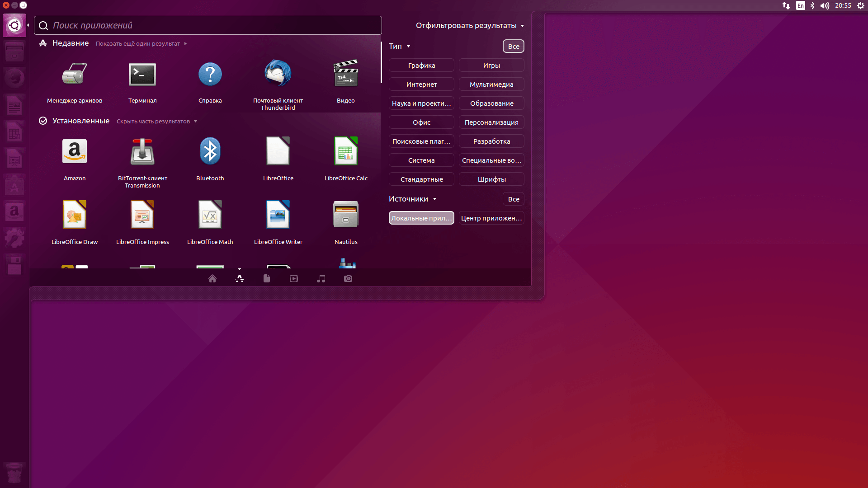This screenshot has width=868, height=488.
Task: Select Графика application type filter
Action: tap(421, 65)
